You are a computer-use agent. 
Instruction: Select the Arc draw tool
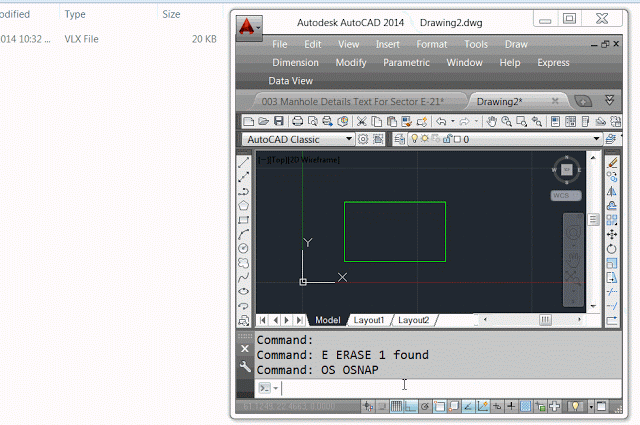243,234
